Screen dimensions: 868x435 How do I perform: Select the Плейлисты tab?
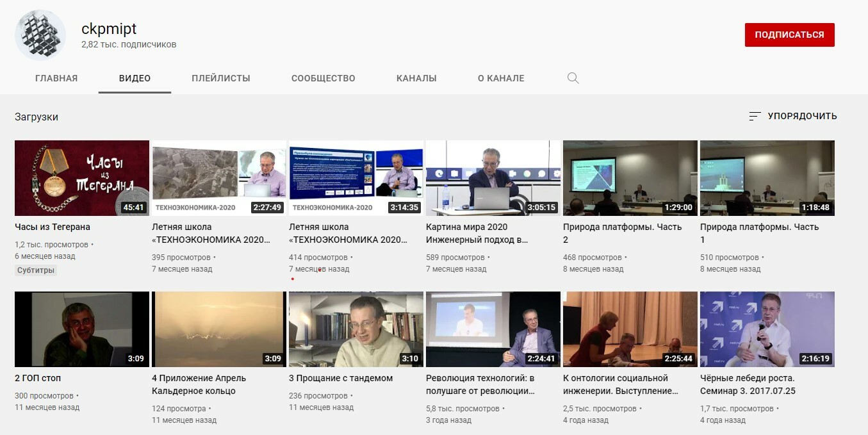(x=220, y=78)
